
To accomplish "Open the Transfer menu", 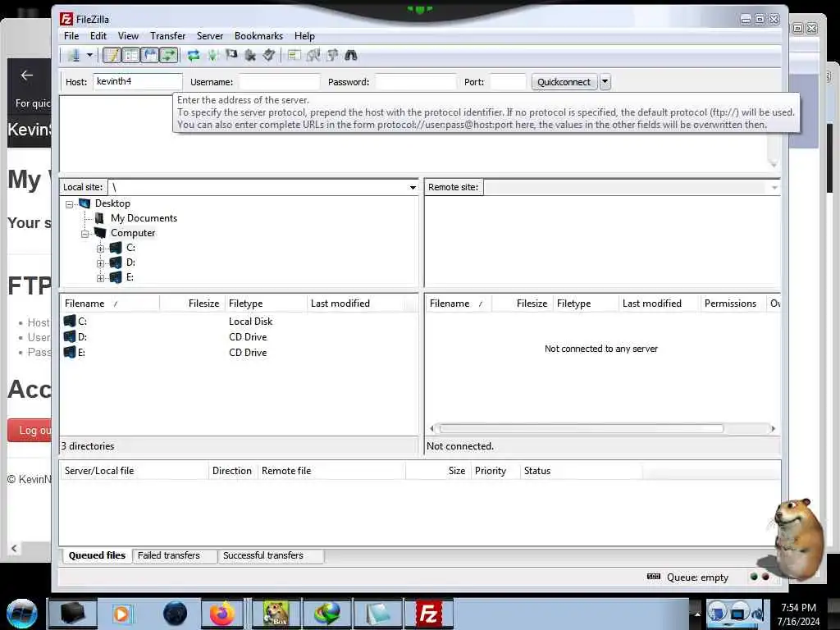I will click(167, 36).
